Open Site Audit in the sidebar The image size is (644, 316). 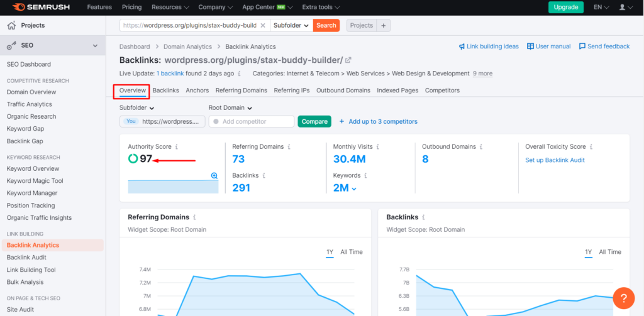(20, 310)
